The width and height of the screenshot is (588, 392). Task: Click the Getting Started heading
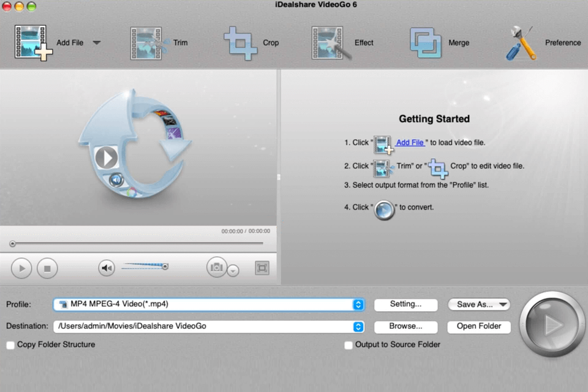click(434, 119)
